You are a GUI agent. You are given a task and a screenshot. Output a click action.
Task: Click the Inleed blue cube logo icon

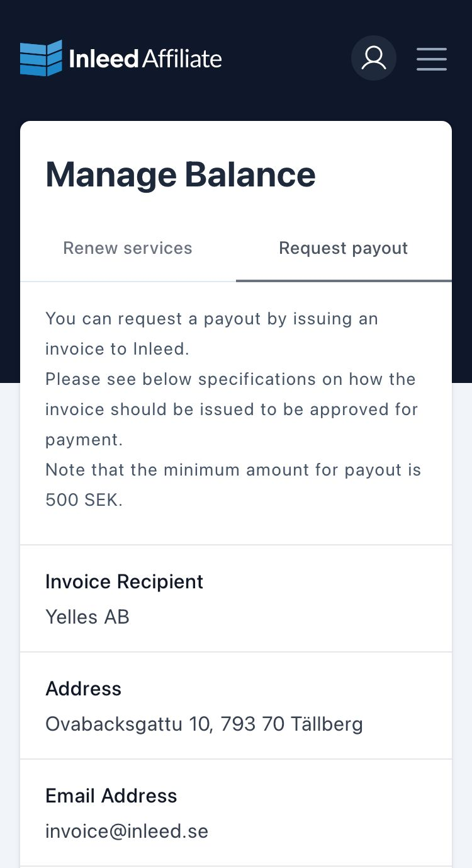tap(41, 59)
